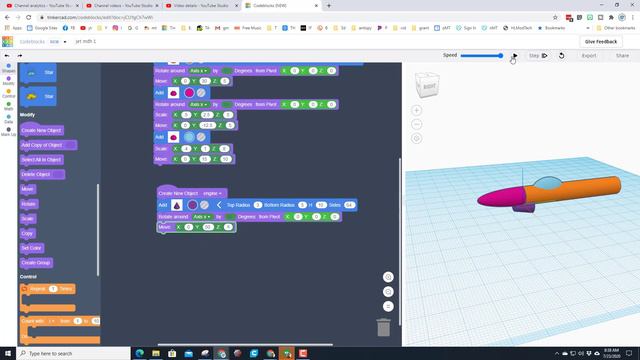
Task: Undo the last action with the left arrow
Action: [7, 56]
